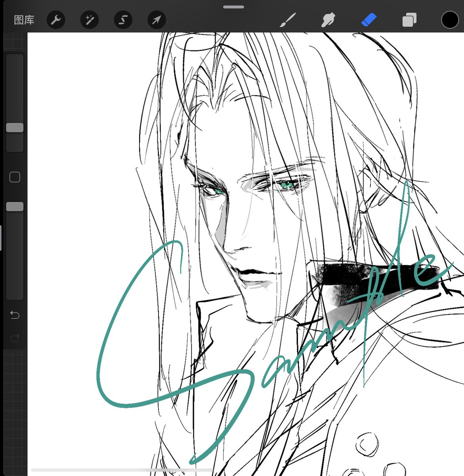
Task: Undo the last stroke with the undo arrow
Action: coord(15,315)
